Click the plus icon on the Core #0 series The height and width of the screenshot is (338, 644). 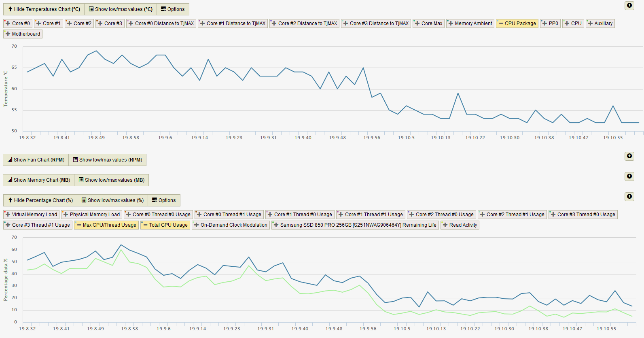pyautogui.click(x=8, y=23)
